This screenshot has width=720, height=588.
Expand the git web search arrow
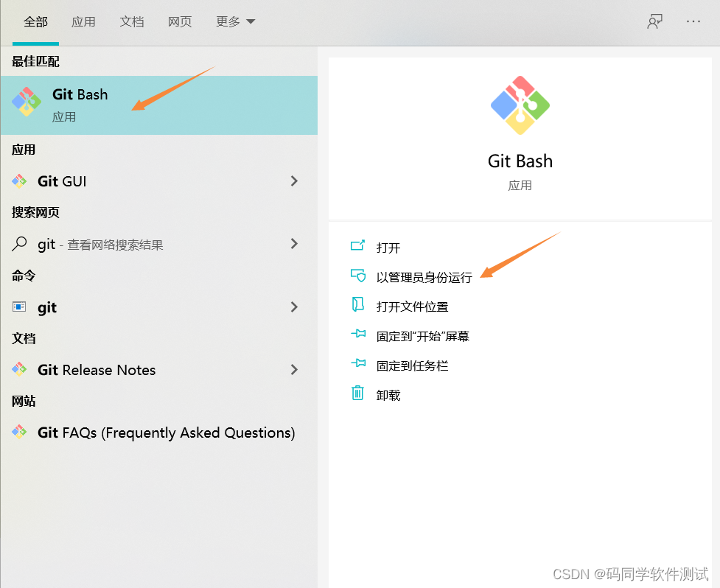(x=294, y=244)
